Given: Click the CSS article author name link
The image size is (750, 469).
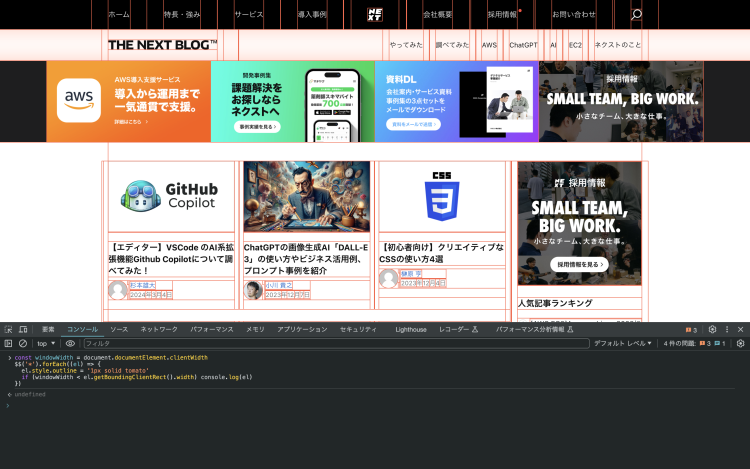Looking at the screenshot, I should tap(411, 274).
